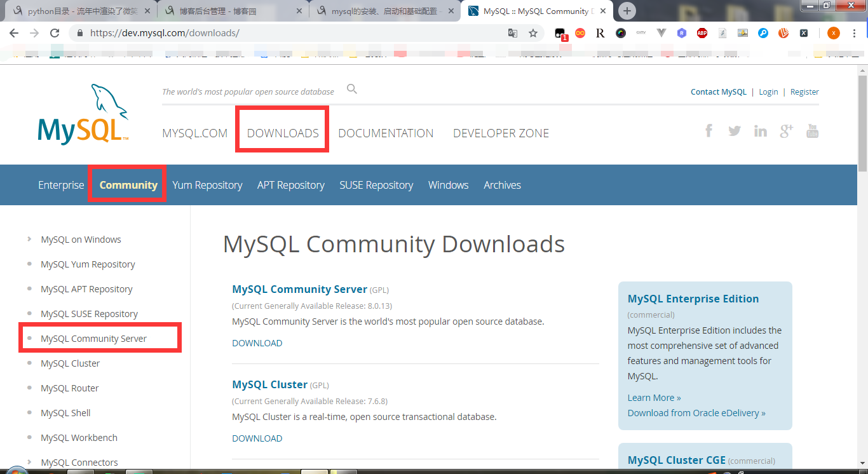This screenshot has height=474, width=868.
Task: Expand MySQL Connectors sidebar arrow
Action: point(29,463)
